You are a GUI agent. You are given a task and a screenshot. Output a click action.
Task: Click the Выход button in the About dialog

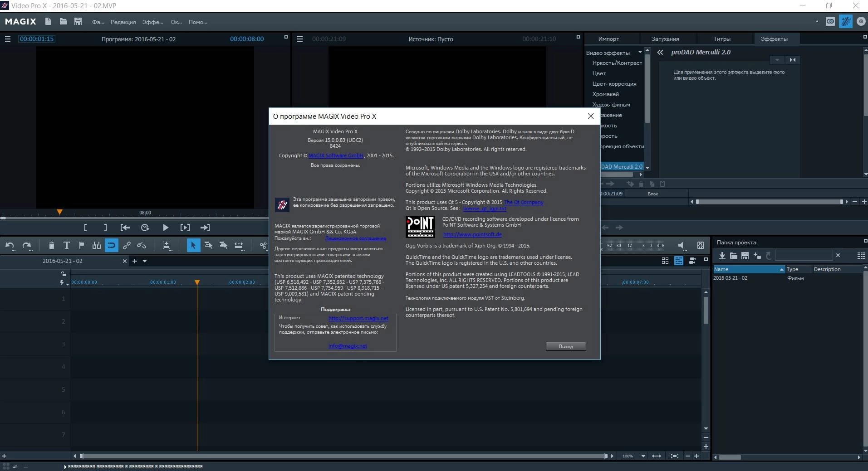point(566,346)
